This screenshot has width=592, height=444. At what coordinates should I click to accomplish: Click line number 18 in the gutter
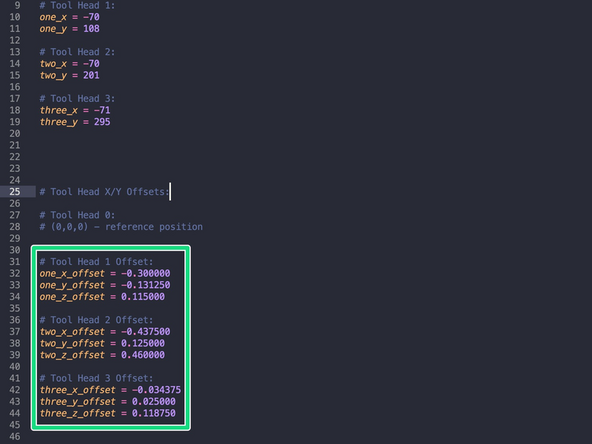coord(15,110)
